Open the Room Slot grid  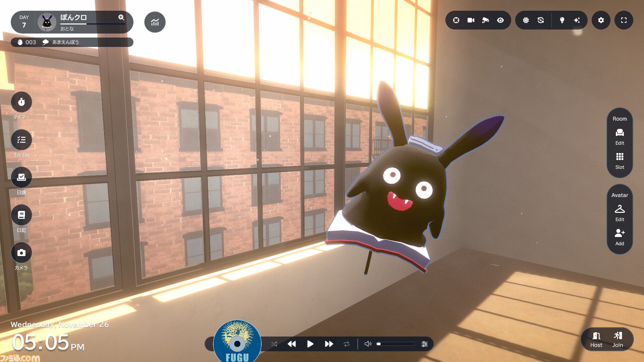(x=620, y=161)
